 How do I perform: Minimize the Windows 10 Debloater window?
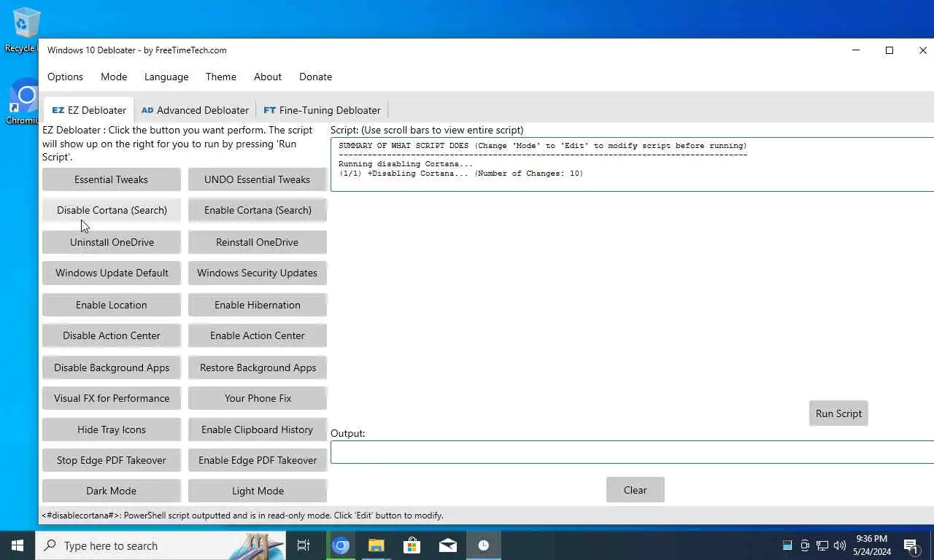[856, 50]
